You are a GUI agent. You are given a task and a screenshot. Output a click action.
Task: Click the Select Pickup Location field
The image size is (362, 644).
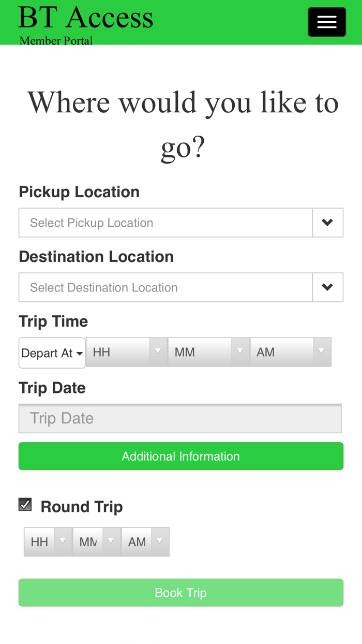click(x=165, y=223)
